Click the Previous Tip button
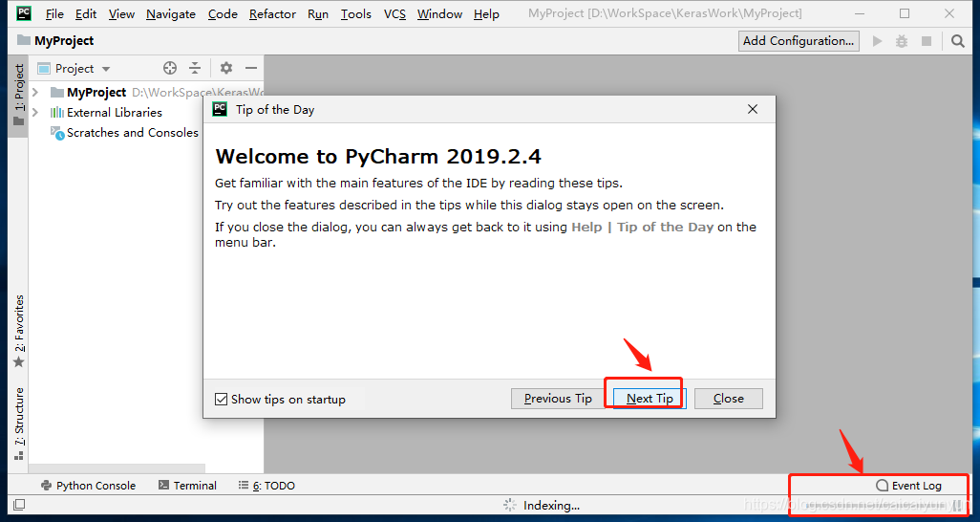Screen dimensions: 980x522 (x=558, y=399)
